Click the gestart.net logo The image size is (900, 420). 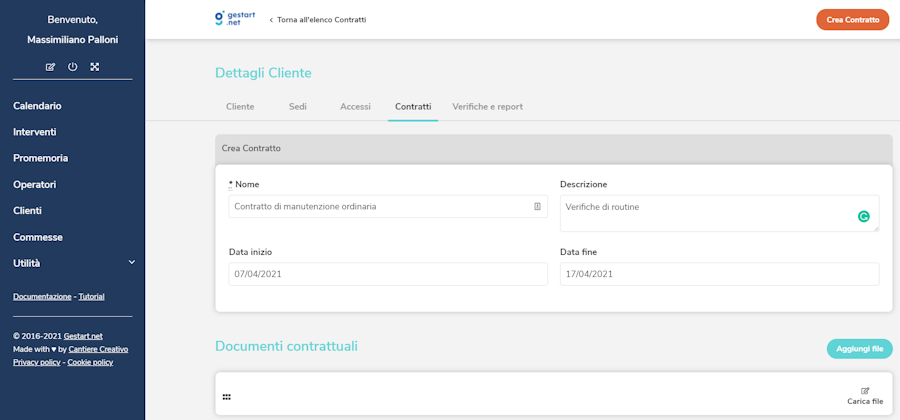[235, 18]
